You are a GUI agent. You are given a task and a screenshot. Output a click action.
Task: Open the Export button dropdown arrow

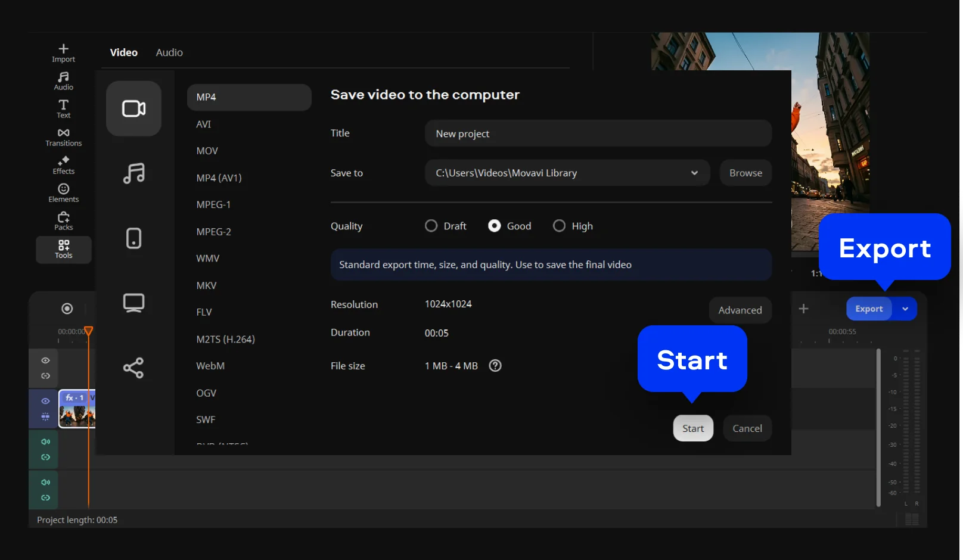coord(905,309)
